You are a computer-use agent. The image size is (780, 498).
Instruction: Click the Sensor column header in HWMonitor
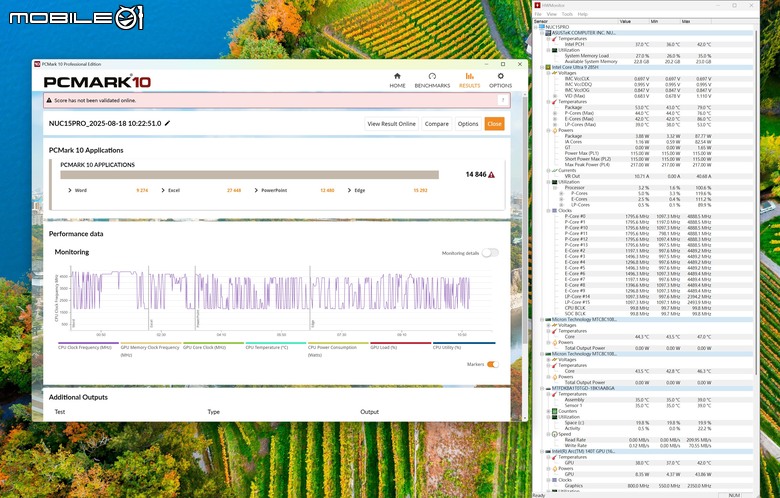tap(576, 21)
